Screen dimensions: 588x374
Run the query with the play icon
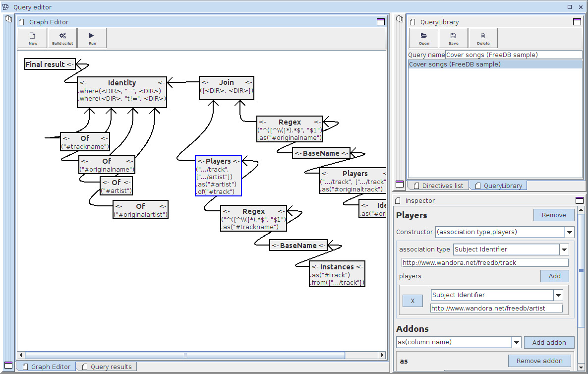[92, 38]
